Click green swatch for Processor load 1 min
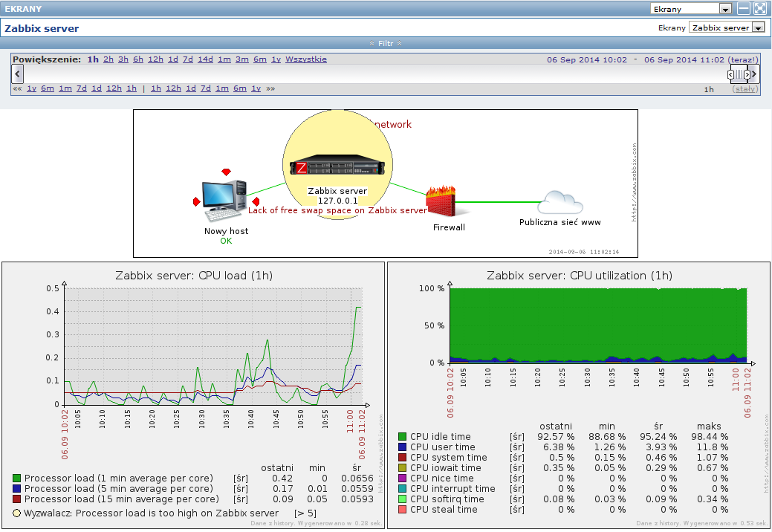Viewport: 772px width, 532px height. tap(16, 478)
